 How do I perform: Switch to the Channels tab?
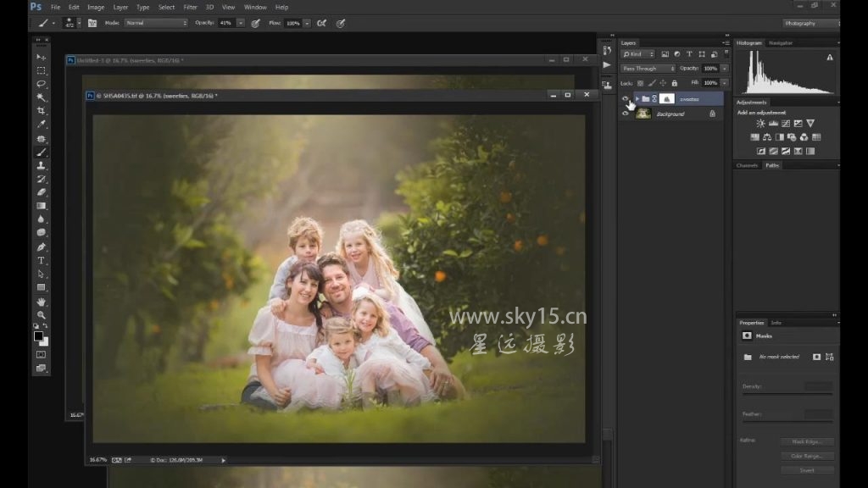(747, 165)
